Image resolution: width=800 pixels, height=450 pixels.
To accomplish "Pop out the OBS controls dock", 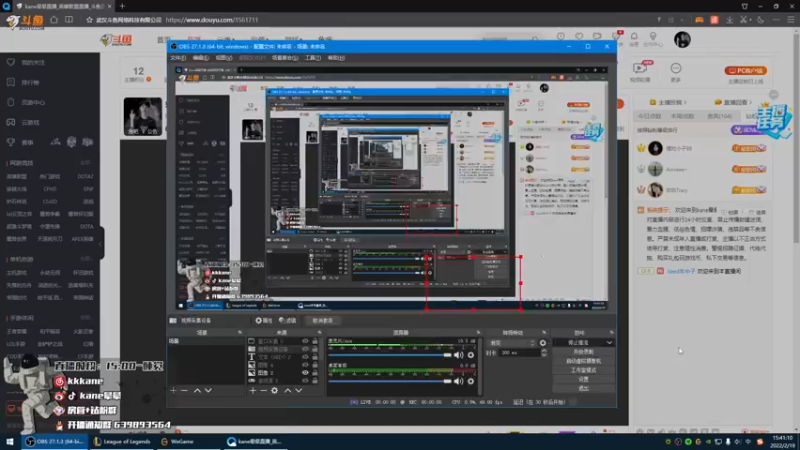I will 611,333.
